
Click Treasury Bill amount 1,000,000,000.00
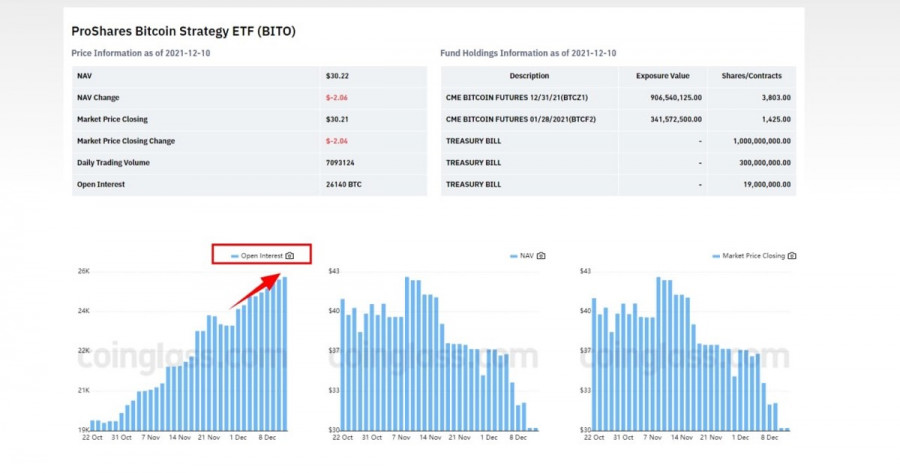762,141
